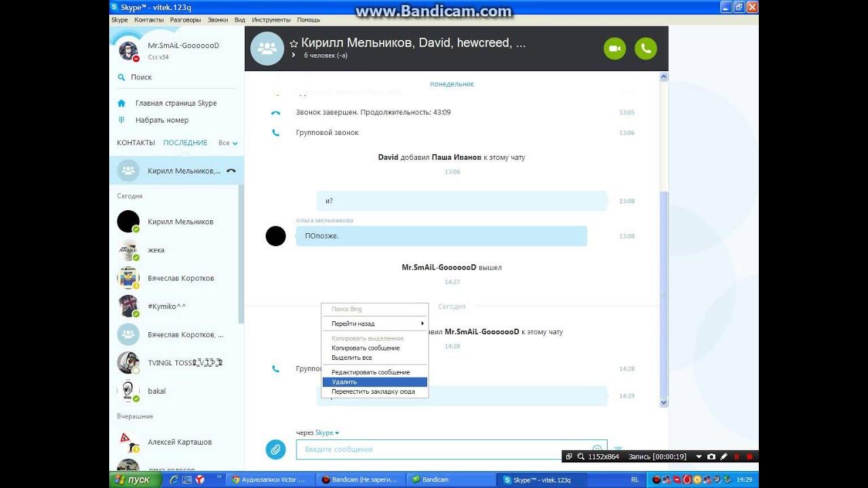This screenshot has width=868, height=488.
Task: Start a voice call with the group
Action: coord(646,49)
